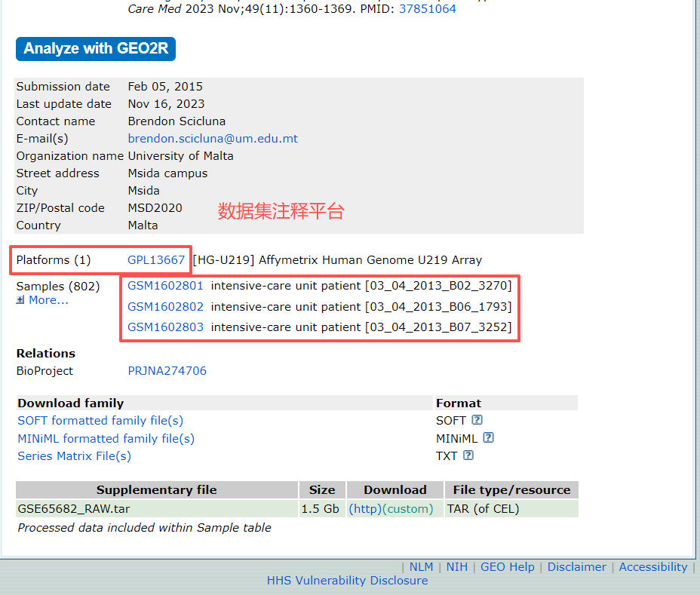Screen dimensions: 700x595
Task: Select the submission date Feb 05, 2015
Action: (x=165, y=87)
